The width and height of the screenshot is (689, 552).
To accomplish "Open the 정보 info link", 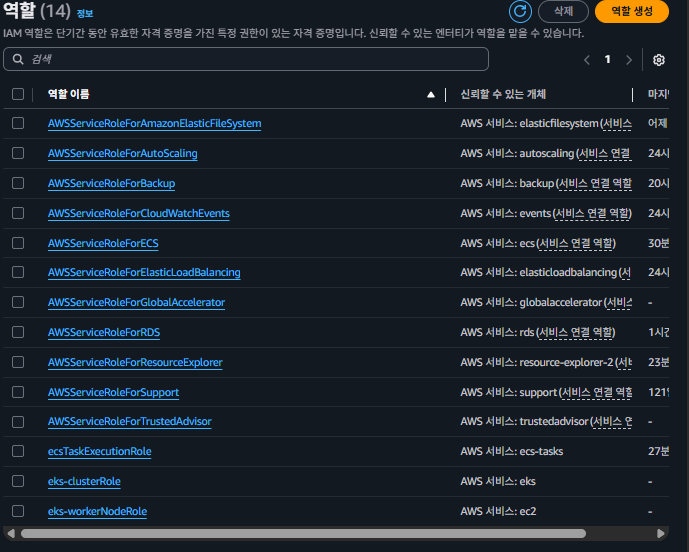I will click(85, 14).
